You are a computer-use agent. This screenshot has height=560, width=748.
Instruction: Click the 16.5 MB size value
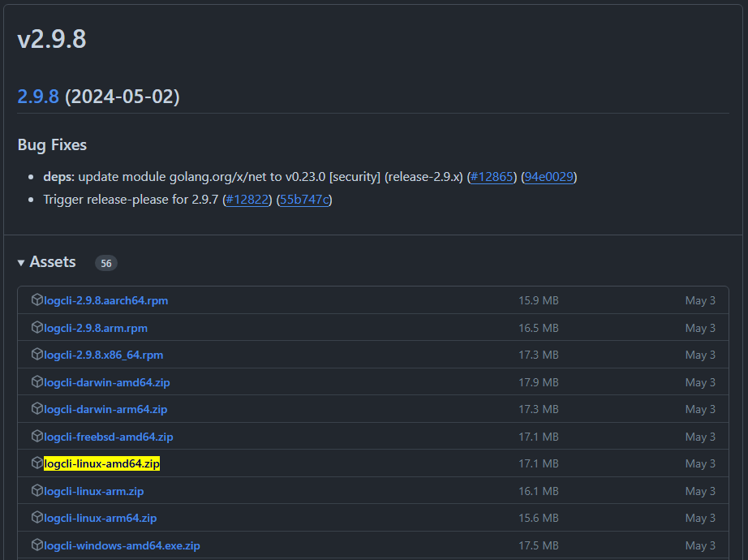point(539,329)
